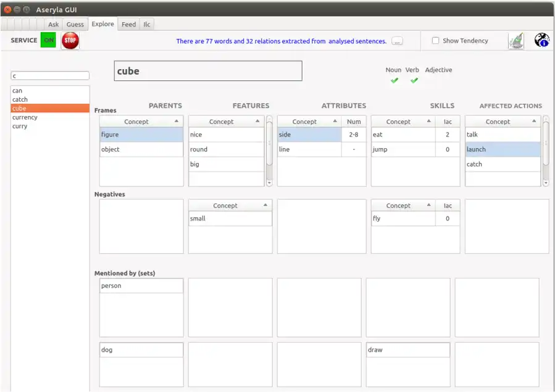Enable the Show Tendency checkbox

(435, 40)
